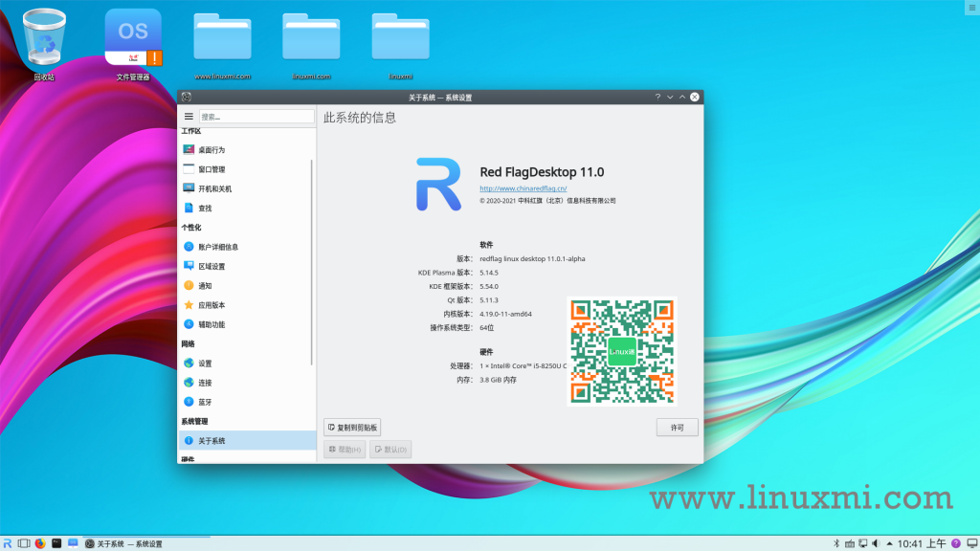This screenshot has height=551, width=980.
Task: Open 账户详细信息 in the sidebar
Action: [x=247, y=247]
